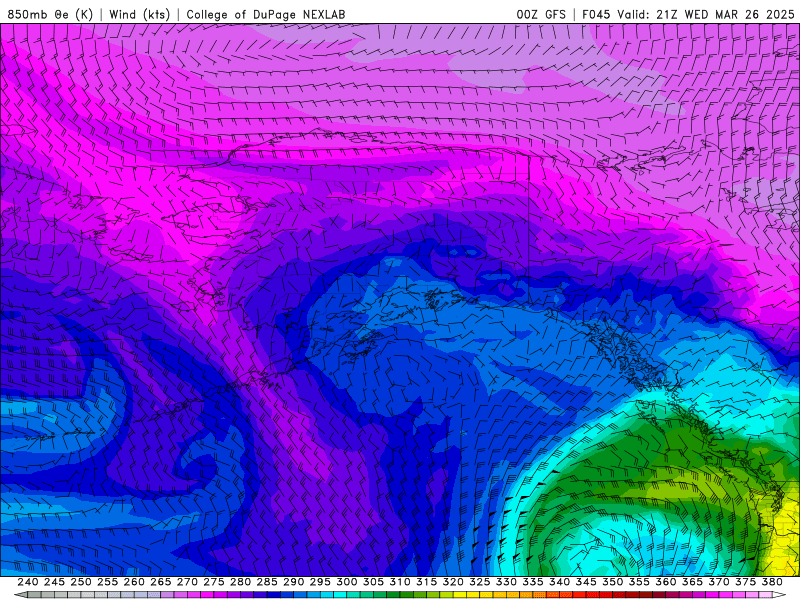Click the 260 colorbar label
The image size is (800, 600).
point(134,582)
